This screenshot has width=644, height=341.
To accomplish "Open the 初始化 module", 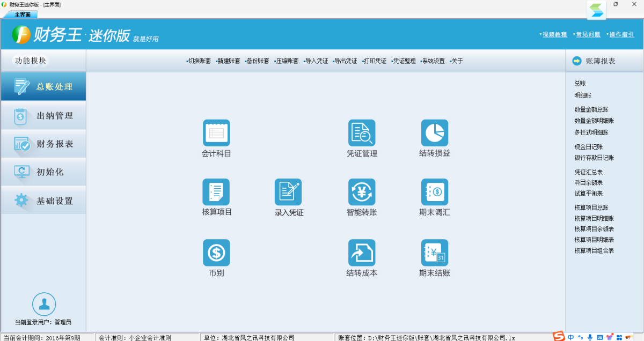I will pos(43,172).
